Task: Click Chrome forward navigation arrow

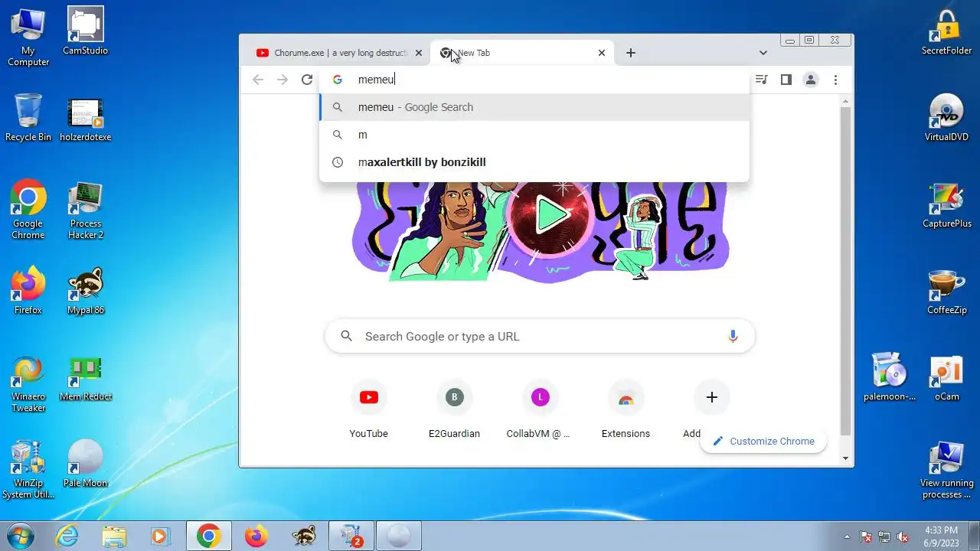Action: click(283, 80)
